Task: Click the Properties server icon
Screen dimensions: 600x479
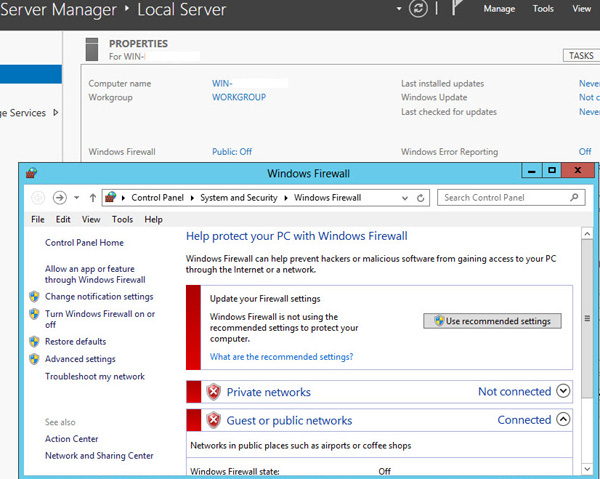Action: click(92, 49)
